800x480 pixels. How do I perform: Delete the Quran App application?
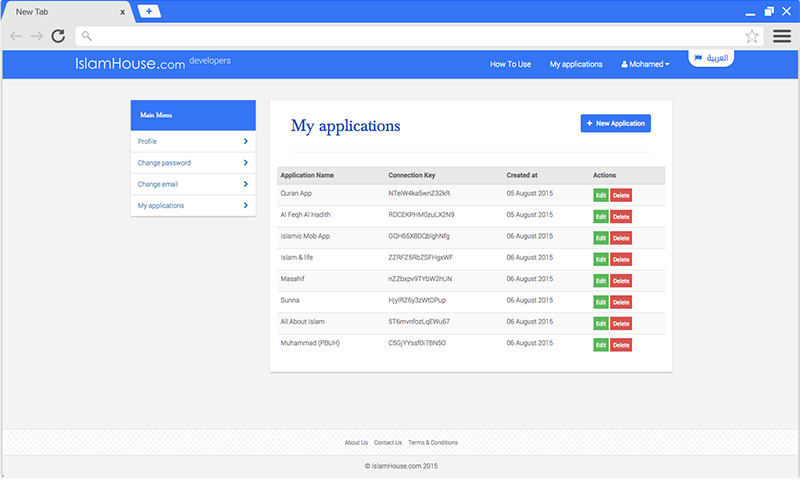coord(621,195)
